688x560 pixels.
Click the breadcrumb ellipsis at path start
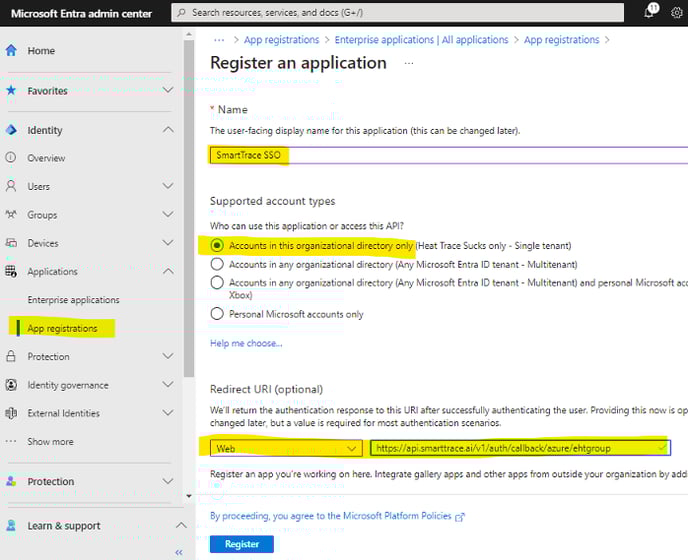coord(219,40)
